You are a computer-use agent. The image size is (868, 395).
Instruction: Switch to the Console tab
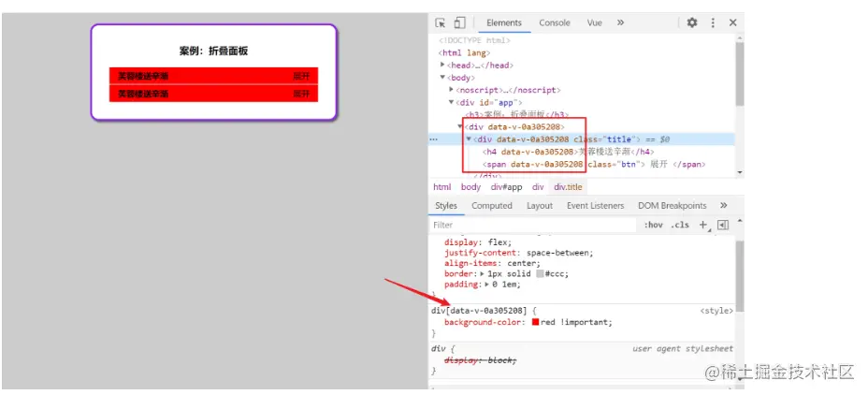point(555,22)
